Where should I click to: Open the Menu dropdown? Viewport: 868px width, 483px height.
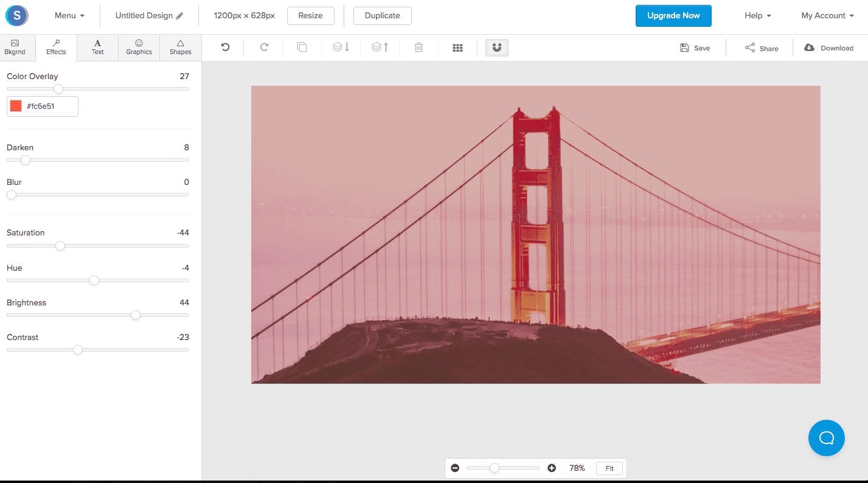tap(69, 16)
